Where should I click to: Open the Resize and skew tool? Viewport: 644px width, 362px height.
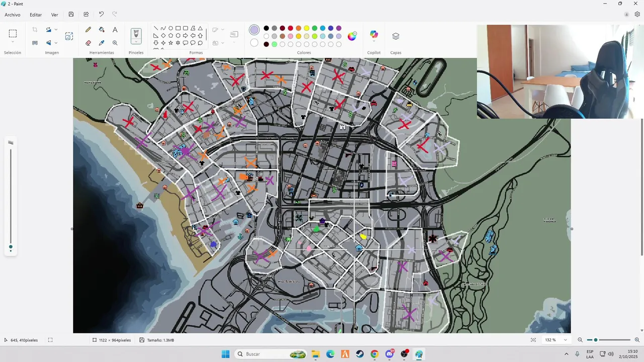click(x=69, y=36)
